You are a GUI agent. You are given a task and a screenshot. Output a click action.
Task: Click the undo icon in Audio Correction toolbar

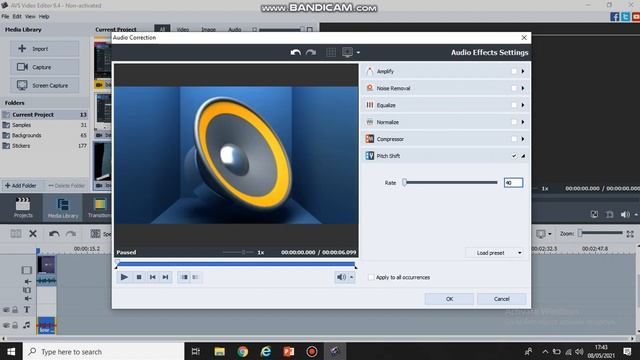click(296, 52)
